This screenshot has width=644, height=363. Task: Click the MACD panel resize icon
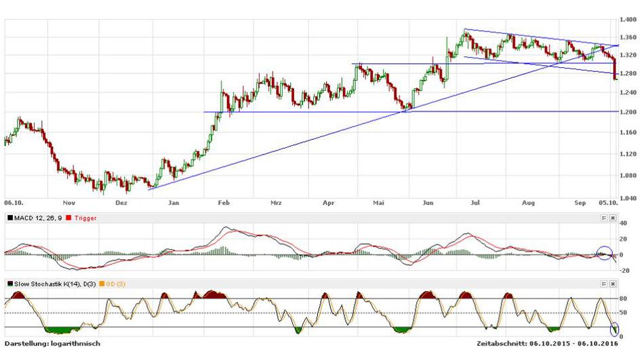pos(603,218)
